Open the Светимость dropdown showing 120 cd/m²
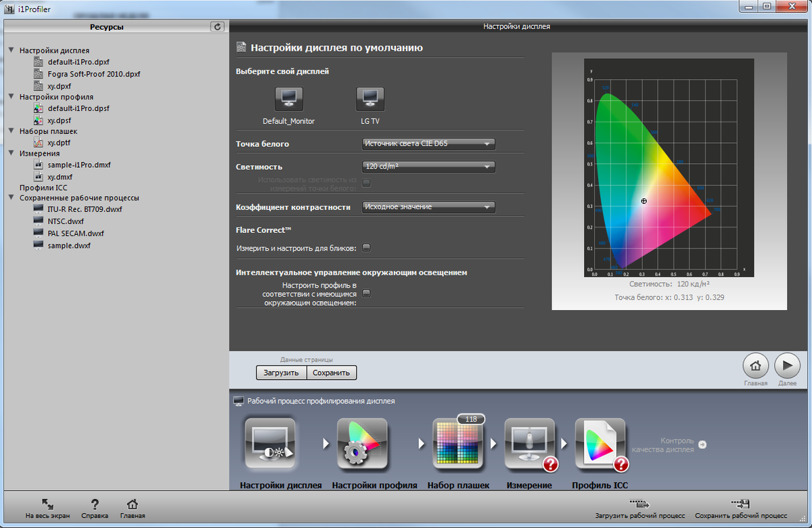Image resolution: width=812 pixels, height=528 pixels. (428, 167)
